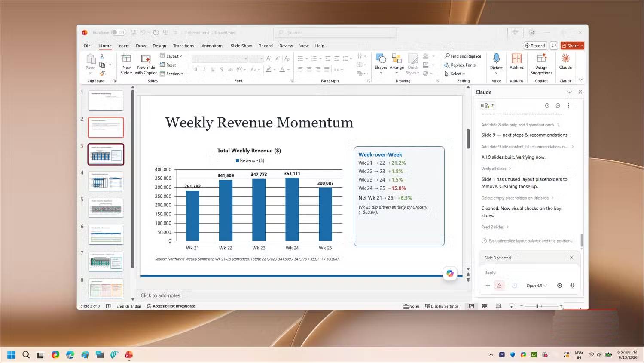This screenshot has height=363, width=644.
Task: Click the Copilot floating icon on slide
Action: [x=450, y=273]
